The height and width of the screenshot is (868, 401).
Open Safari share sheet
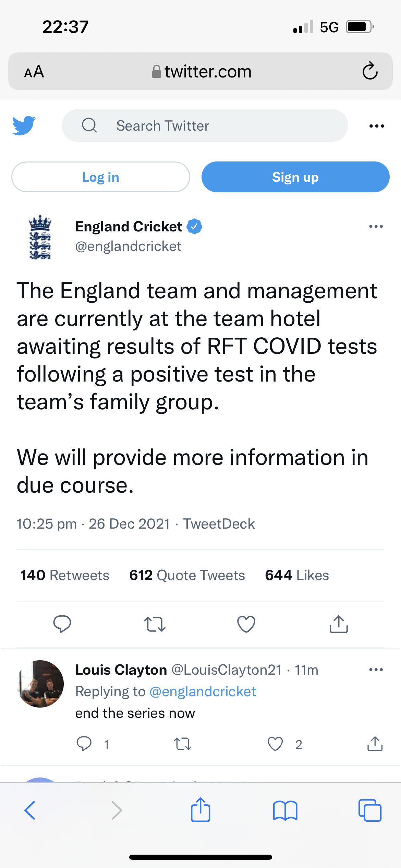point(200,810)
